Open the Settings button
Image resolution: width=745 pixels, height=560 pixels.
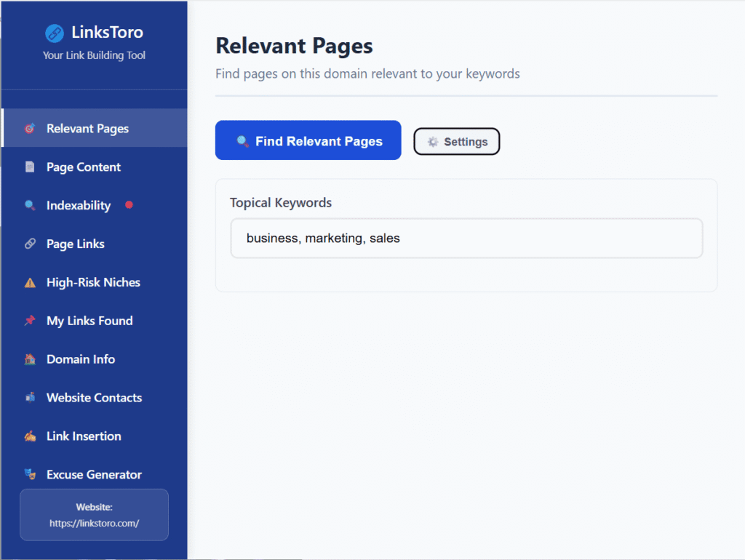pos(457,142)
